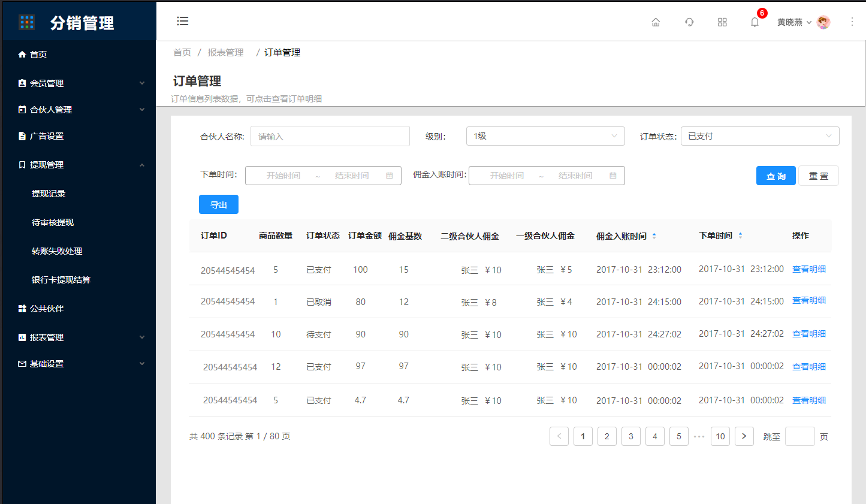
Task: Click the 广告设置 document icon
Action: (22, 136)
